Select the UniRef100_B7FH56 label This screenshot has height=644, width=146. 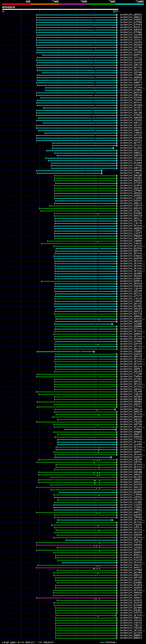tap(131, 22)
